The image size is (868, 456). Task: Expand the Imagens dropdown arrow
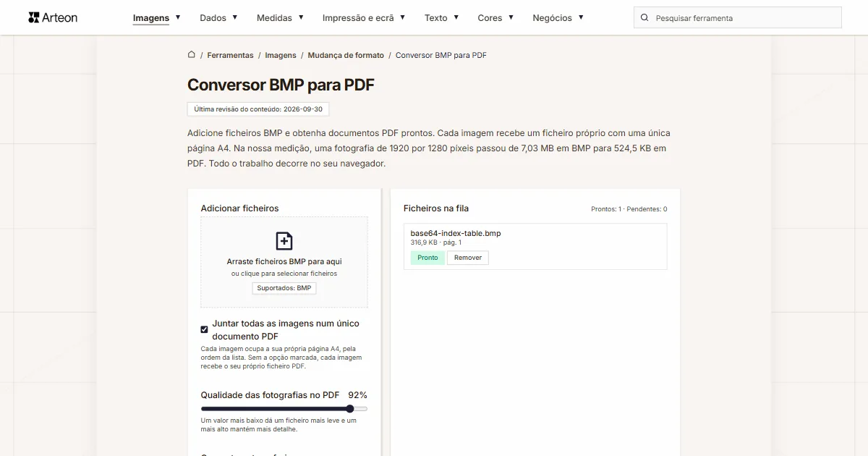coord(178,17)
